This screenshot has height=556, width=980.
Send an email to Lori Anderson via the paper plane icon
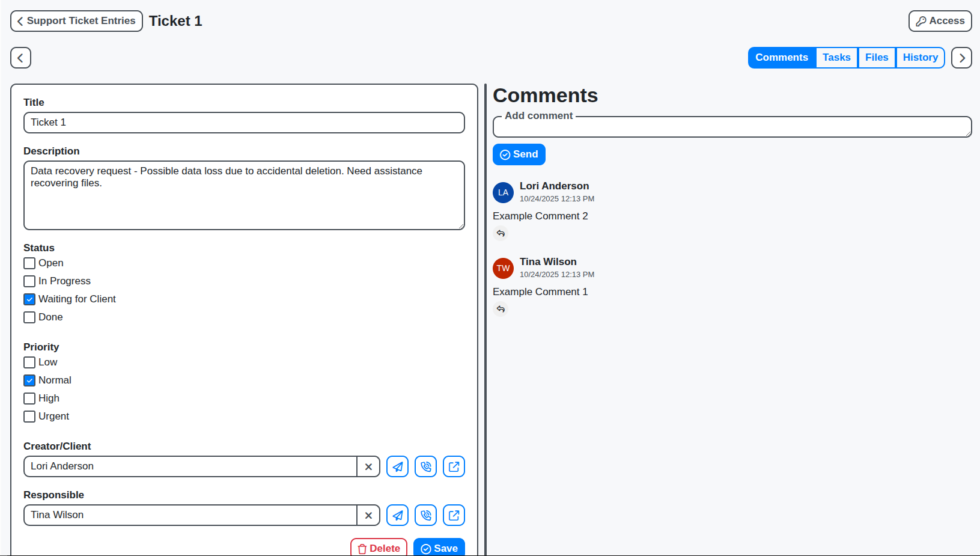click(397, 466)
